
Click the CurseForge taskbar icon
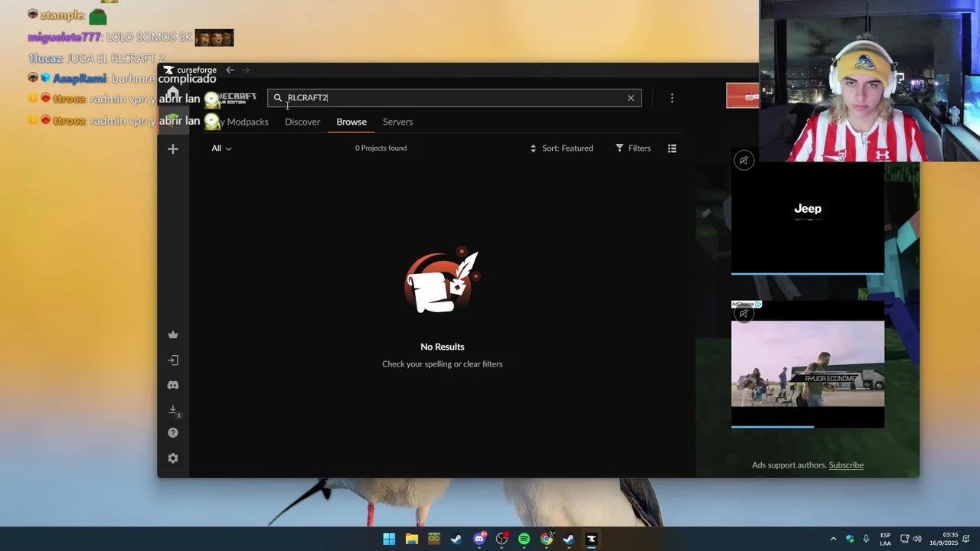click(591, 539)
